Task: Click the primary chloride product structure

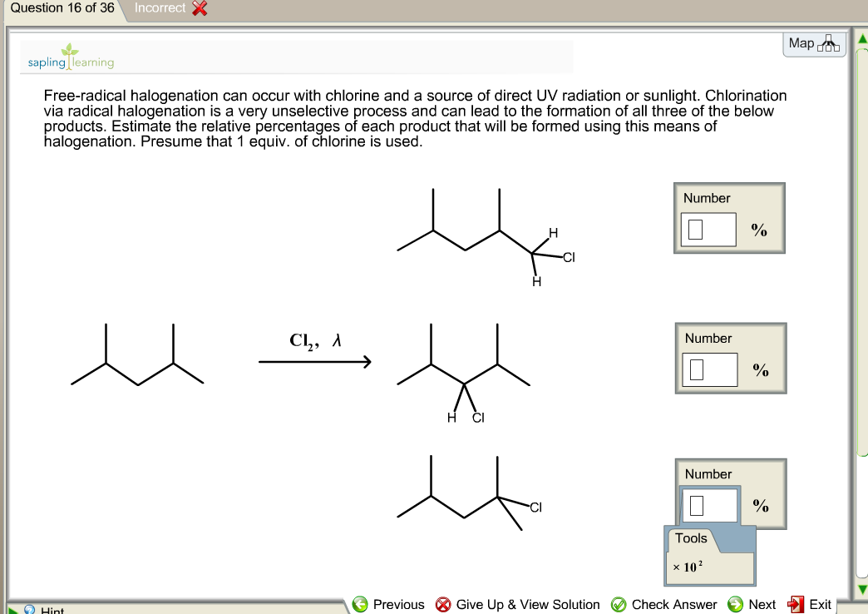Action: click(x=486, y=238)
